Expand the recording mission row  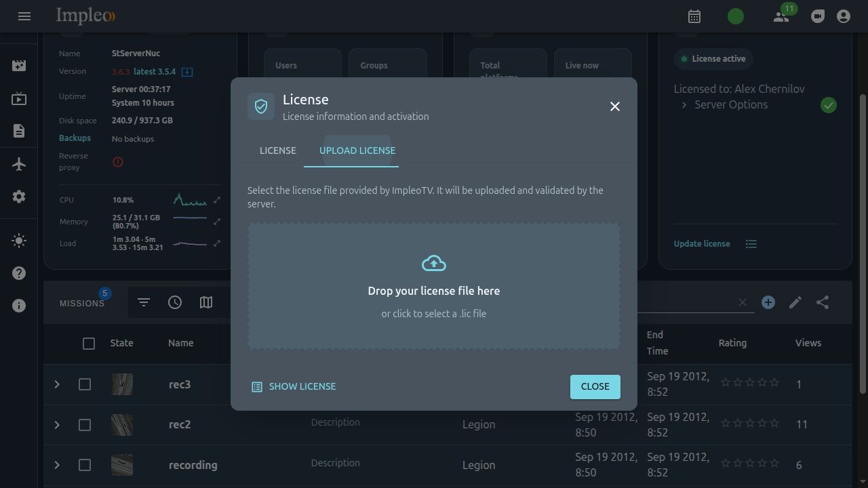(57, 465)
